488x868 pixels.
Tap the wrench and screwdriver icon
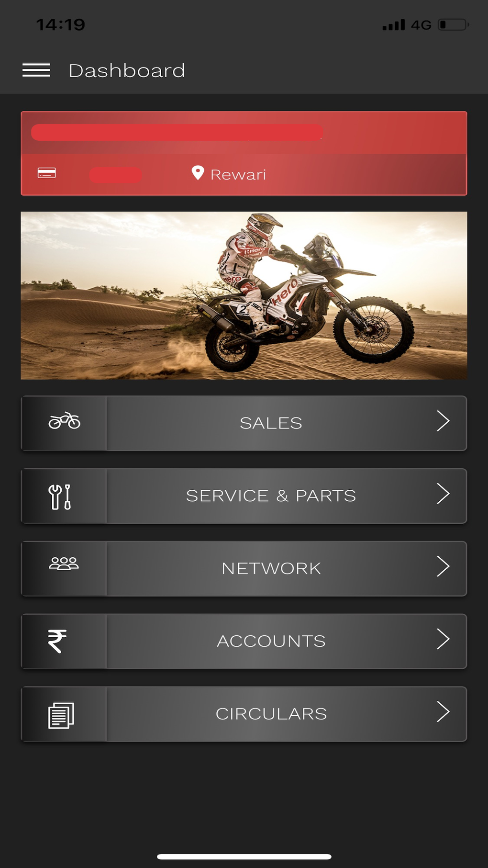click(x=60, y=496)
